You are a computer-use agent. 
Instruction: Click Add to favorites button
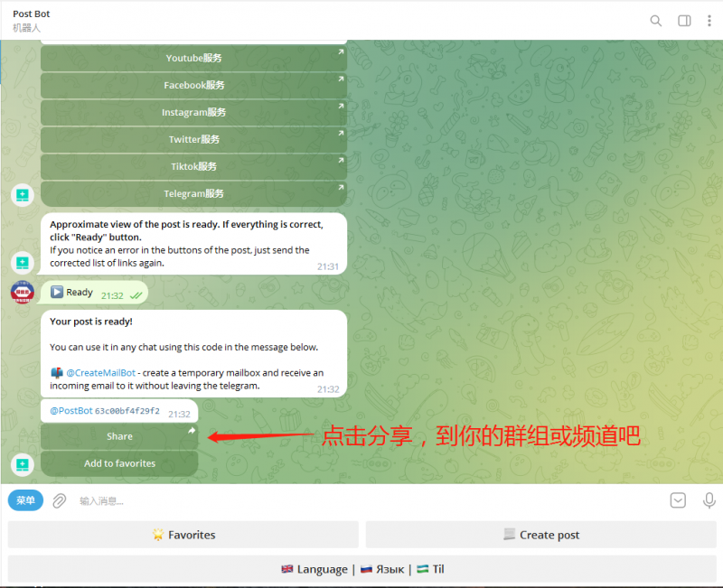[119, 463]
